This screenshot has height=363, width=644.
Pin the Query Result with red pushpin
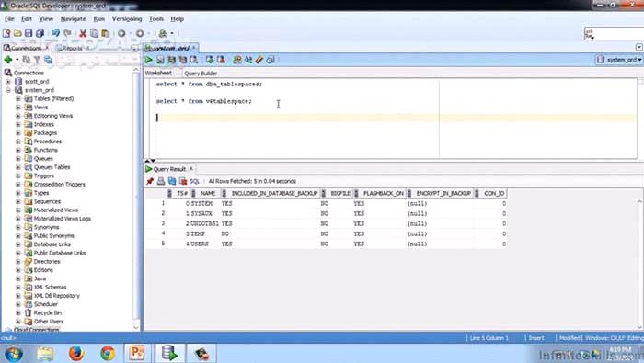(150, 181)
